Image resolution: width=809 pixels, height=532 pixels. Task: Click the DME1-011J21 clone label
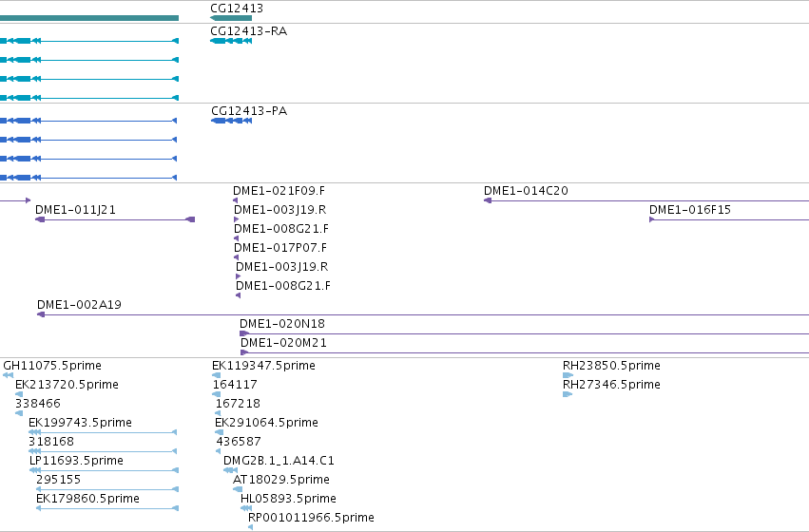pos(75,210)
